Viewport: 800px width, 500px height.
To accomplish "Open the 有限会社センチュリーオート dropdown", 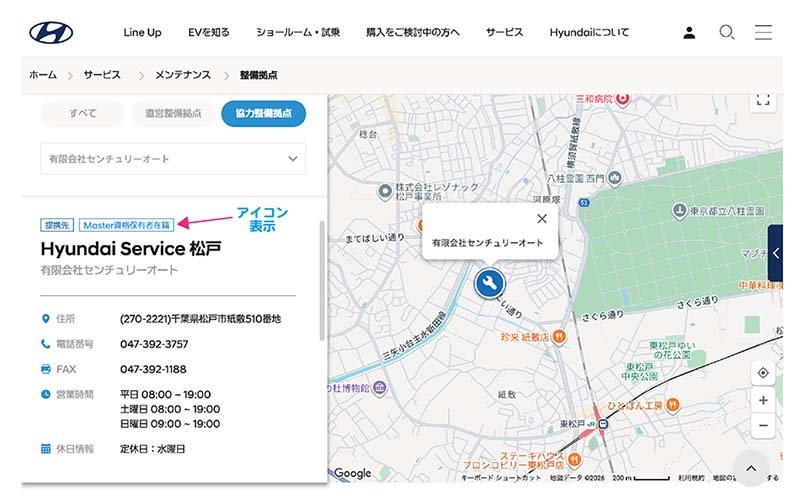I will [173, 159].
